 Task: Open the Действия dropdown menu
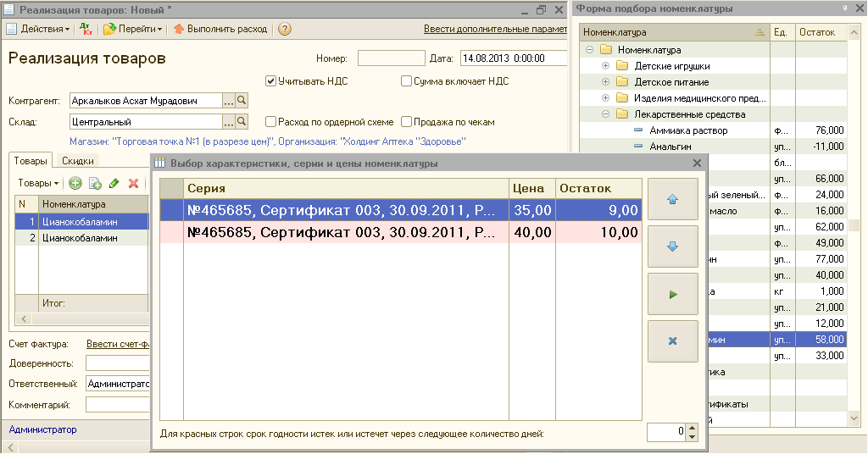coord(39,29)
